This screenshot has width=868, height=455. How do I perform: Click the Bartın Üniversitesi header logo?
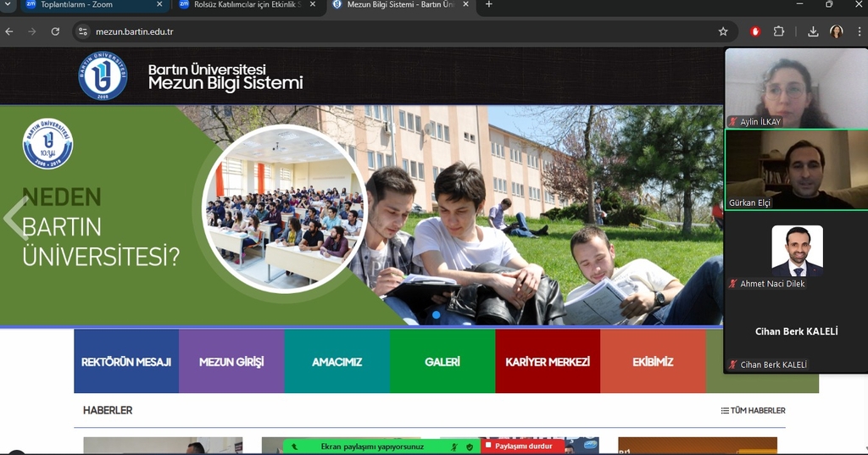103,76
